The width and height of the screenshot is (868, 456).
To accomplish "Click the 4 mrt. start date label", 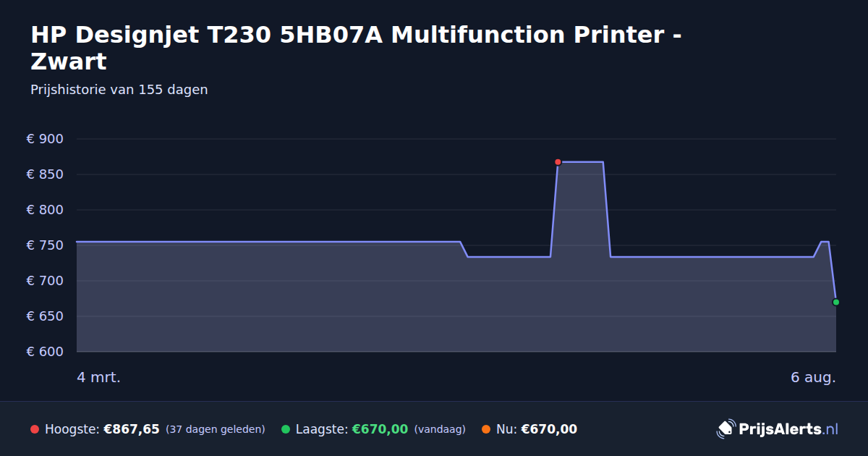I will pos(99,377).
